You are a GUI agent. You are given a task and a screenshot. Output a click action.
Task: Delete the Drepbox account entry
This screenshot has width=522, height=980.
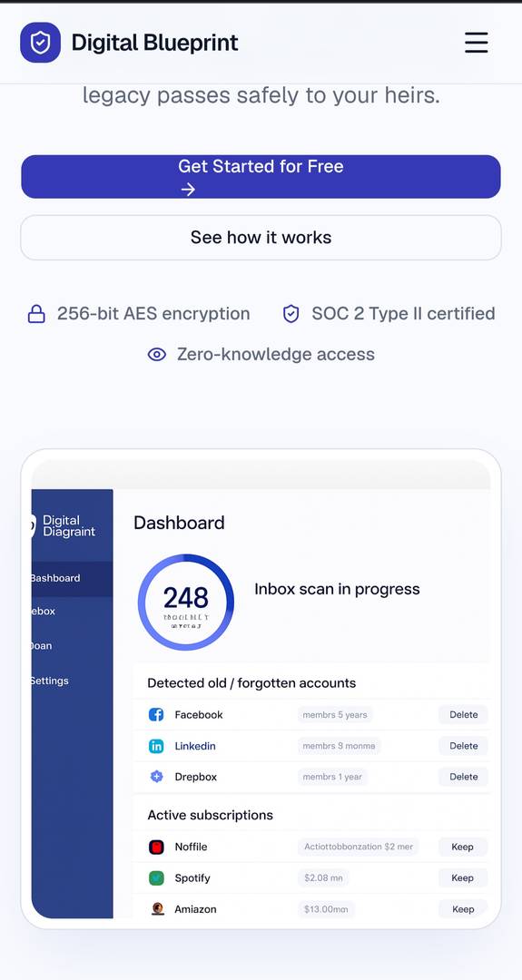[x=463, y=777]
